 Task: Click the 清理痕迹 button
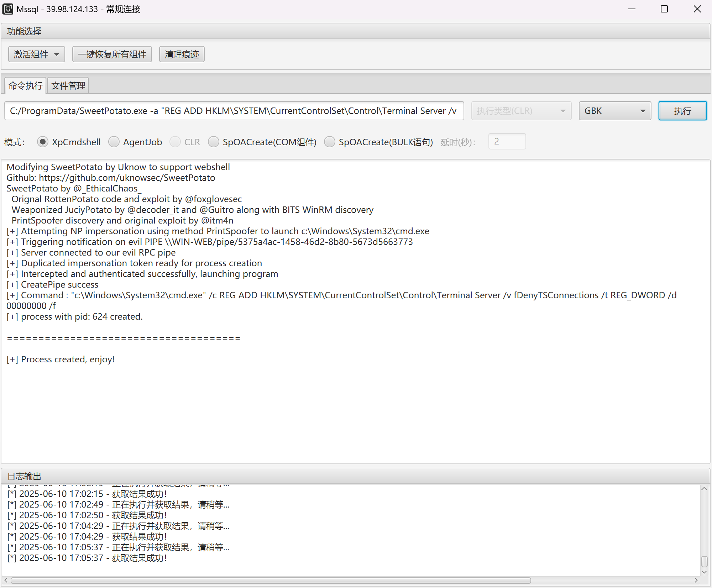tap(182, 54)
